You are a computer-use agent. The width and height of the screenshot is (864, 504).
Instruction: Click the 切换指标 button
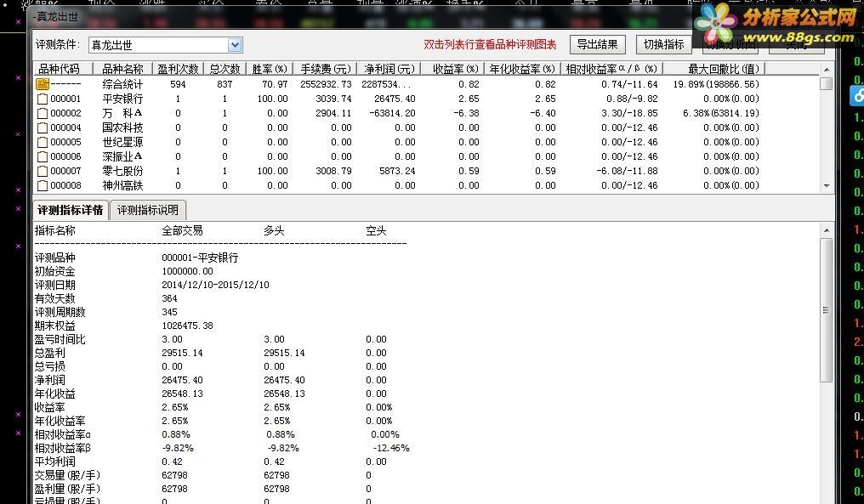click(664, 44)
